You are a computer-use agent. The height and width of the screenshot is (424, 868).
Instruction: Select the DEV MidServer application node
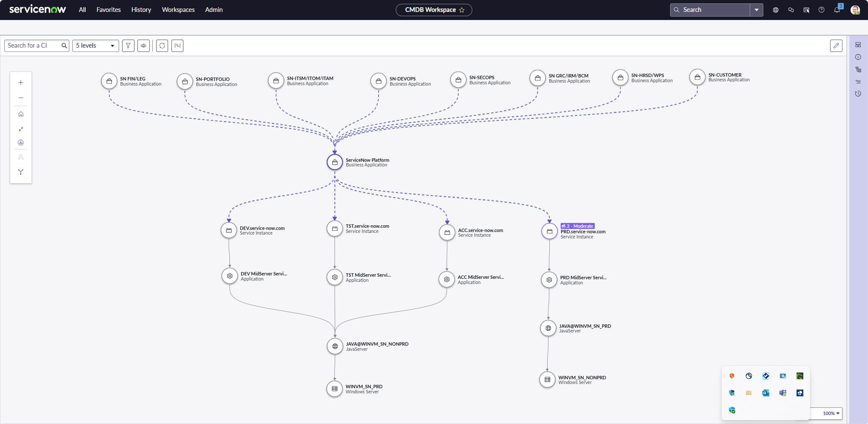(230, 276)
